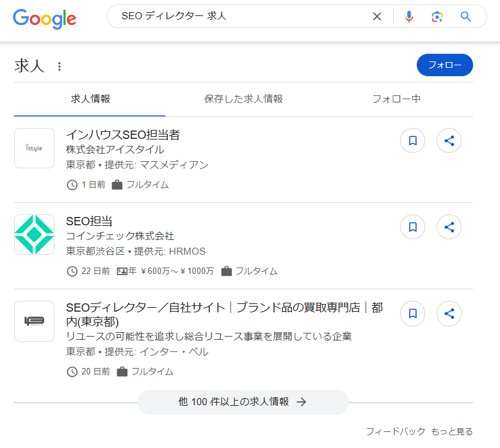Image resolution: width=500 pixels, height=448 pixels.
Task: Bookmark the SEOディレクター自社サイト job
Action: (413, 314)
